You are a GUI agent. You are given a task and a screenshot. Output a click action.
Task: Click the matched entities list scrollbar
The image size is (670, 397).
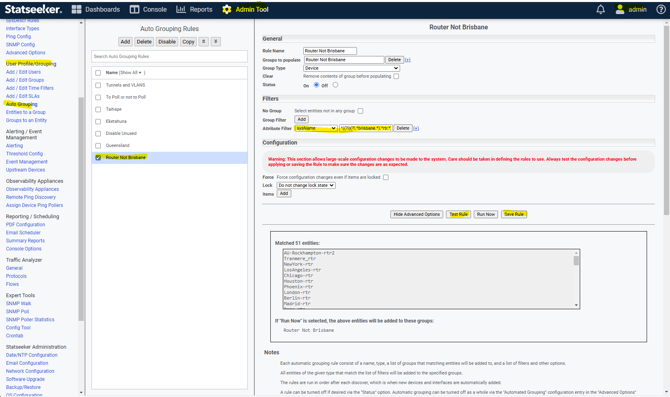[x=576, y=279]
